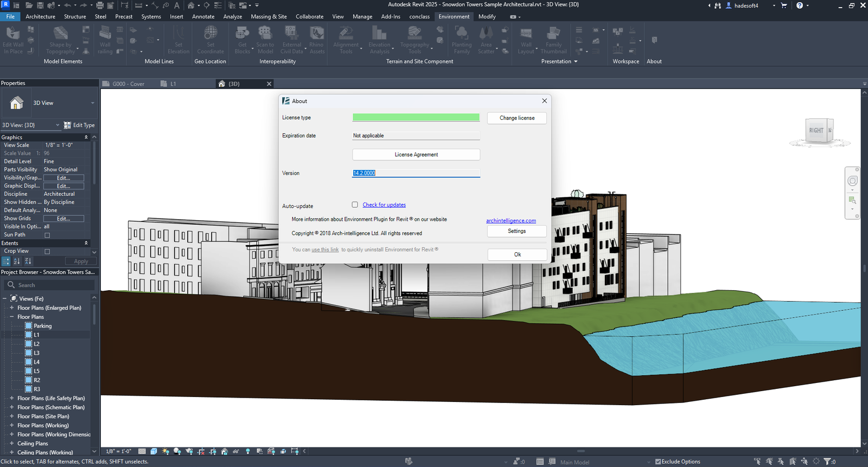868x467 pixels.
Task: Click the Settings button in About dialog
Action: [517, 231]
